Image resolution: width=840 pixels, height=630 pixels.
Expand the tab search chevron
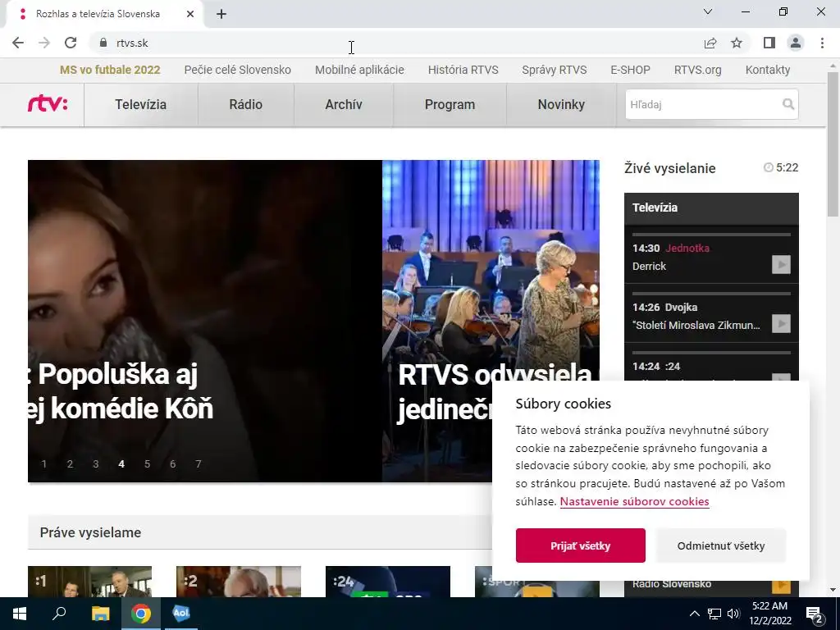point(708,11)
